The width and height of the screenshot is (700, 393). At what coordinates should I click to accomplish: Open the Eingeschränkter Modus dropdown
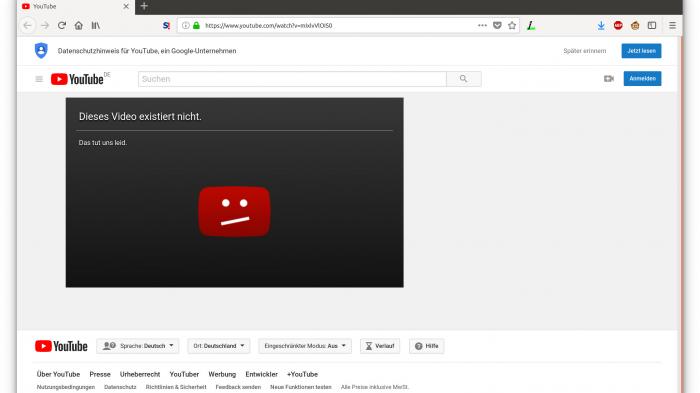[304, 346]
